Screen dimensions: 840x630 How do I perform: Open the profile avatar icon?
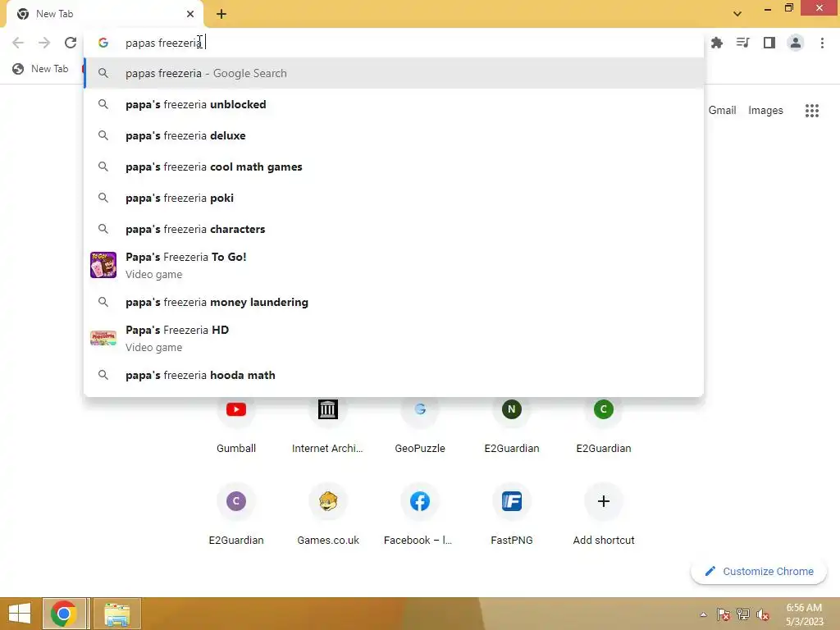[x=796, y=43]
